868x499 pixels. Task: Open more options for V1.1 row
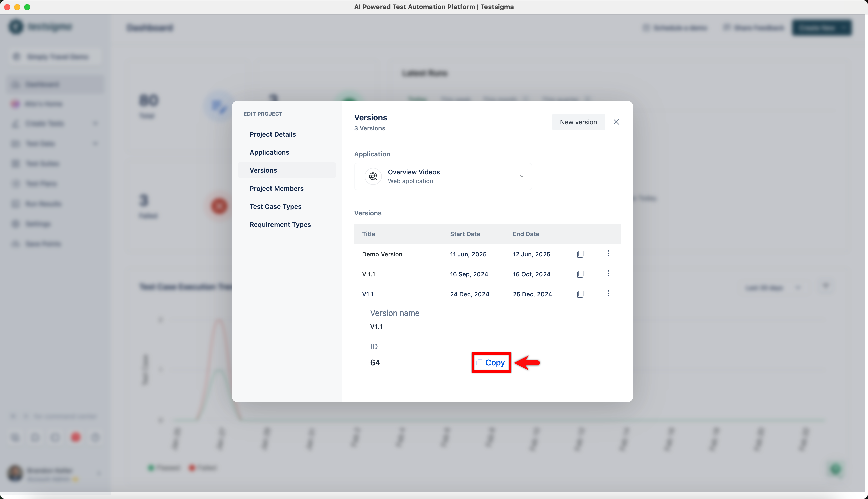[608, 293]
